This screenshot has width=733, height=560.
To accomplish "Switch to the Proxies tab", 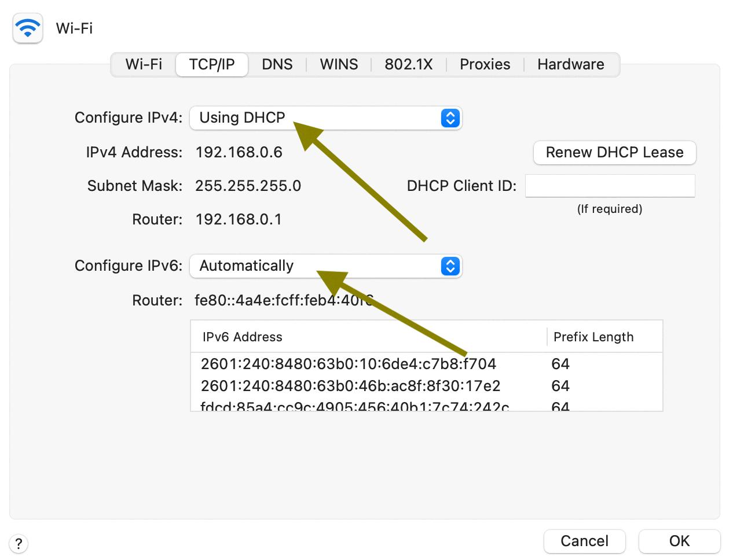I will click(485, 64).
